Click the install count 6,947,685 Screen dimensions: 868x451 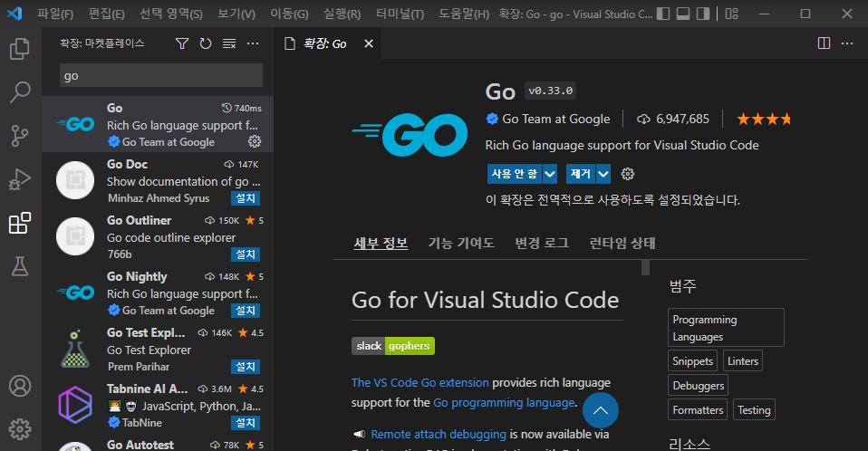coord(673,119)
